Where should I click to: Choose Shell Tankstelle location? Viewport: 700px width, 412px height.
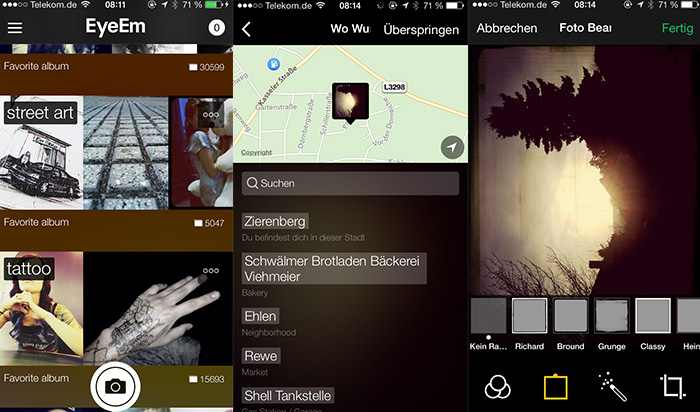tap(288, 395)
